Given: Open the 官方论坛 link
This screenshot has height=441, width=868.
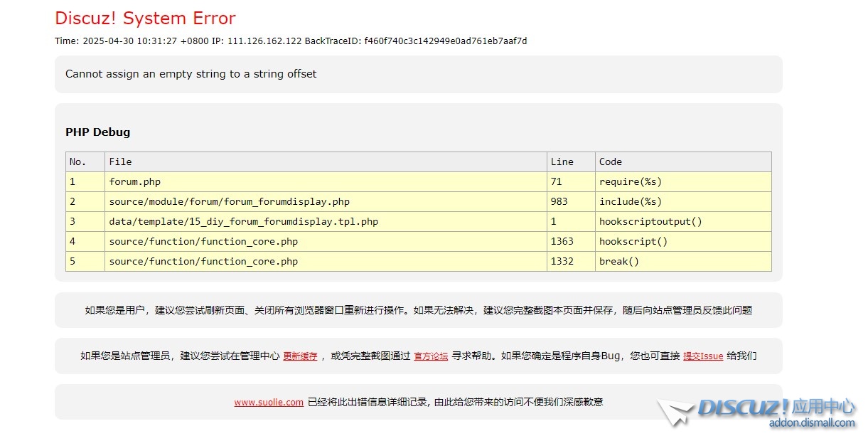Looking at the screenshot, I should pyautogui.click(x=431, y=356).
